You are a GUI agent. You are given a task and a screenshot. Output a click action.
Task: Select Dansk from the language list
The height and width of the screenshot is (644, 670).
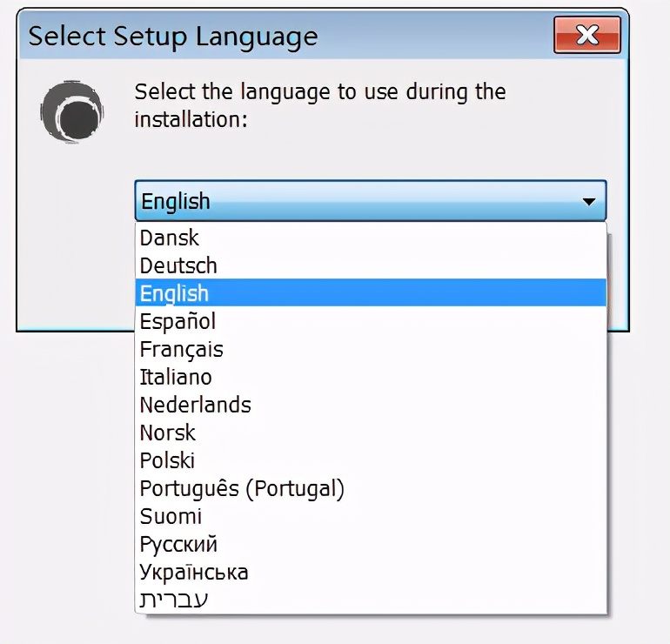click(171, 238)
